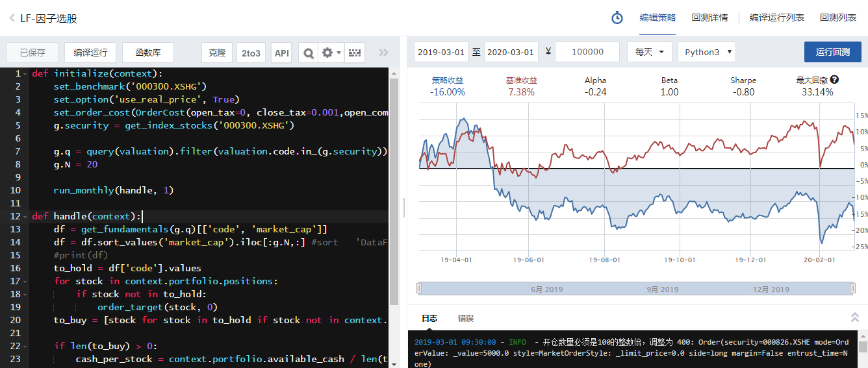Fold the for loop at line 17

27,281
